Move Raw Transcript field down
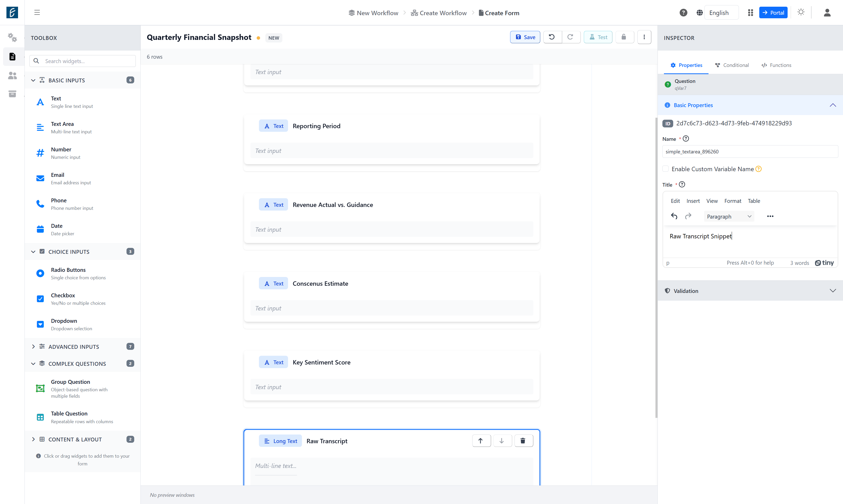The height and width of the screenshot is (504, 843). click(502, 441)
